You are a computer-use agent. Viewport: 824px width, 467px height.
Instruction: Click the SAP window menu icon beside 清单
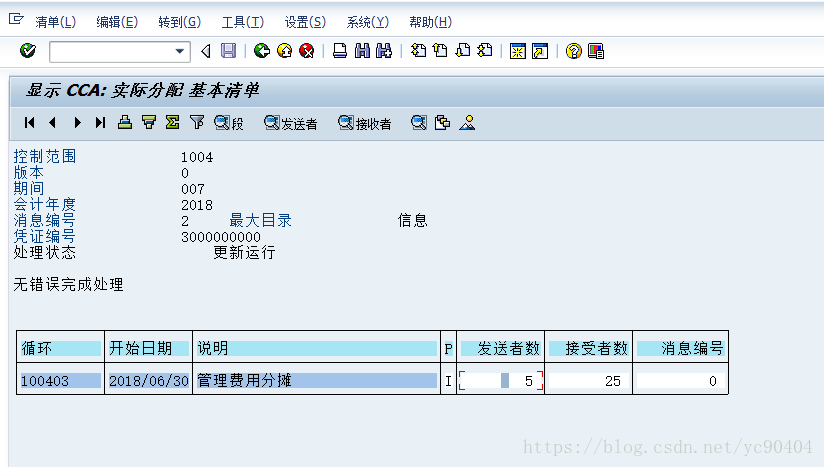pos(16,19)
